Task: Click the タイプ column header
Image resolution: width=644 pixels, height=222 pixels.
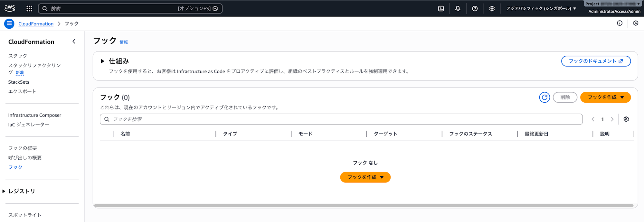Action: 230,134
